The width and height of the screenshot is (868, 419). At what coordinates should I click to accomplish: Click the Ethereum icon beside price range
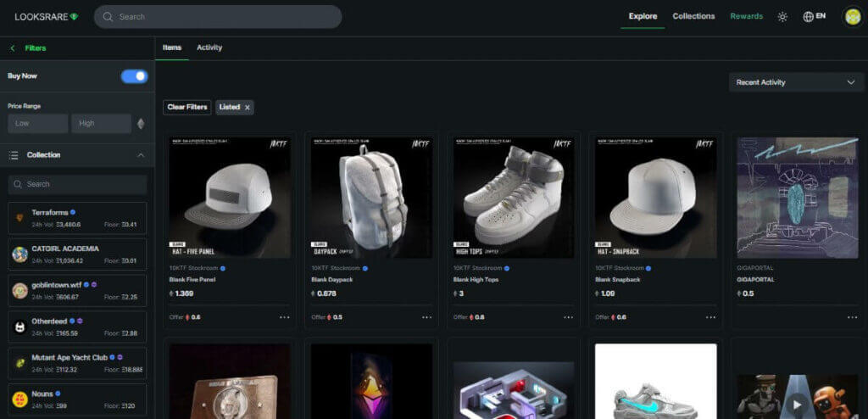coord(141,124)
